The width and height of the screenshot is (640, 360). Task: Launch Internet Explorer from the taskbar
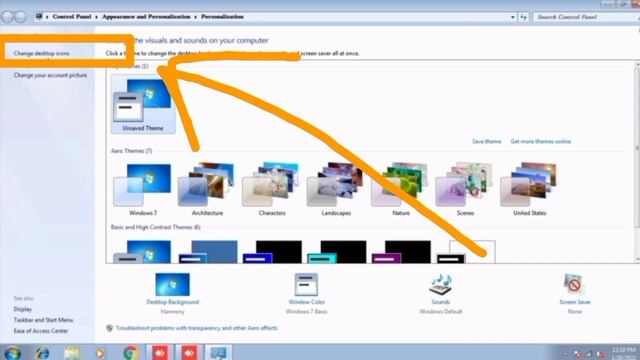click(42, 353)
